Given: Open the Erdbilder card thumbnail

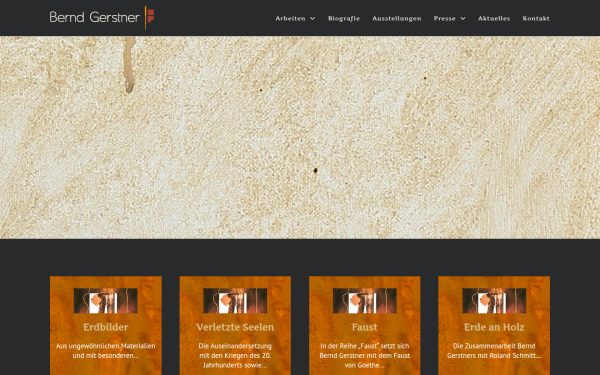Looking at the screenshot, I should point(106,301).
